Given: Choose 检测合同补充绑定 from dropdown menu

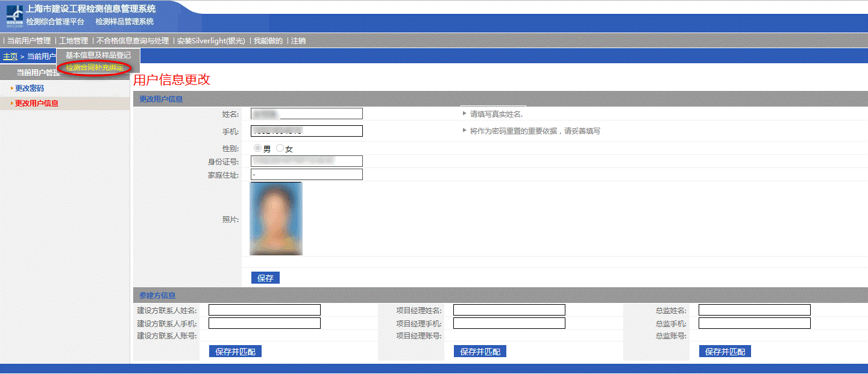Looking at the screenshot, I should (95, 67).
